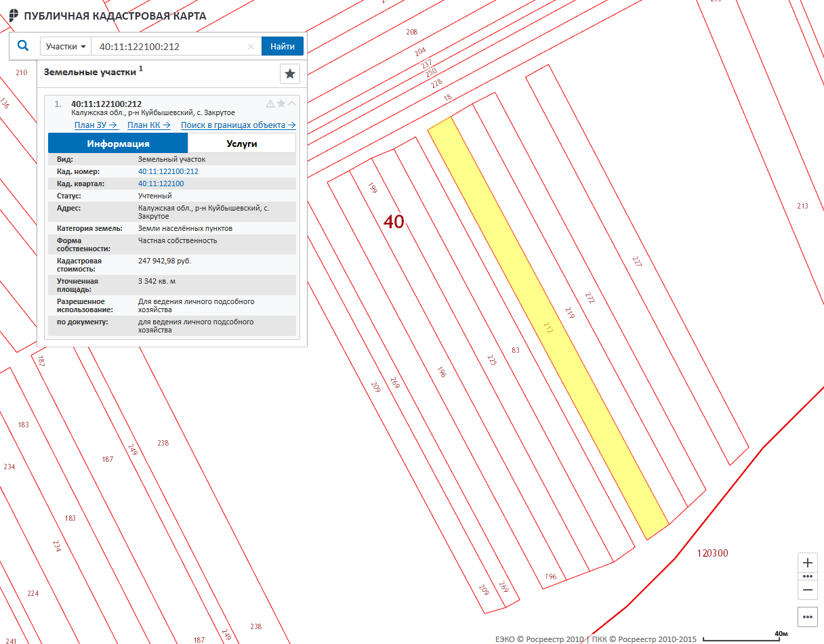Open the План КК link

(148, 125)
